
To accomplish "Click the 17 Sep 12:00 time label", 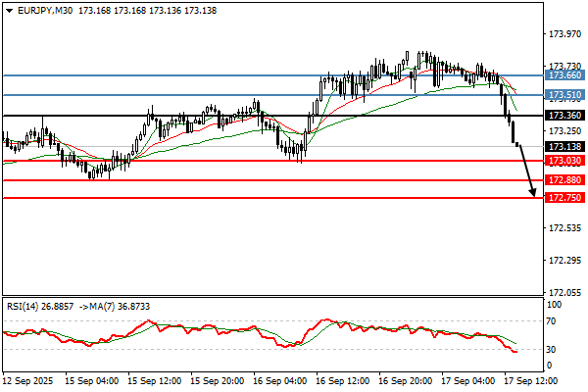I will (x=530, y=381).
